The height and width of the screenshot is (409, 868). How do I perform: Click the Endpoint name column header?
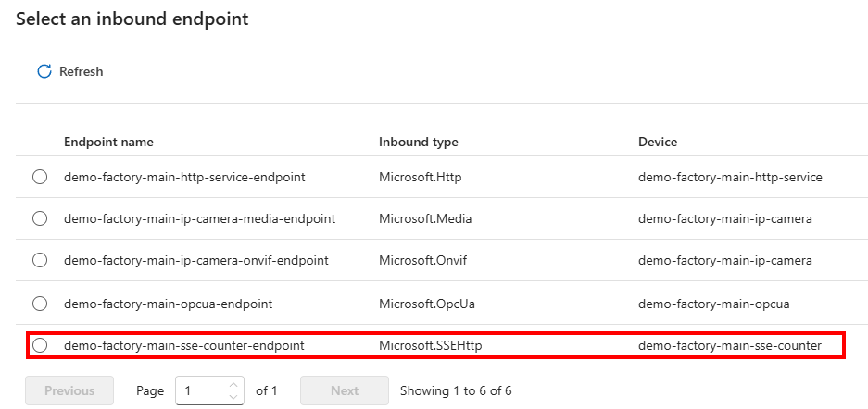point(108,142)
